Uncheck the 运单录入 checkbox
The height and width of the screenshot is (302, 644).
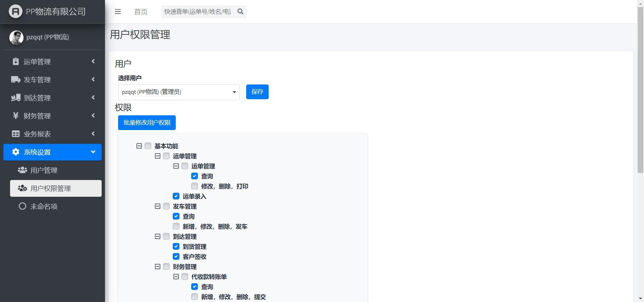[176, 196]
